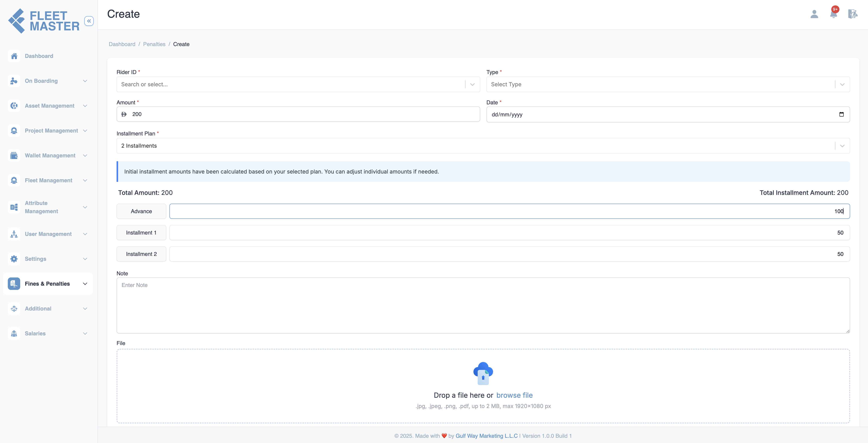Viewport: 868px width, 443px height.
Task: Click the Settings gear icon
Action: [x=14, y=259]
